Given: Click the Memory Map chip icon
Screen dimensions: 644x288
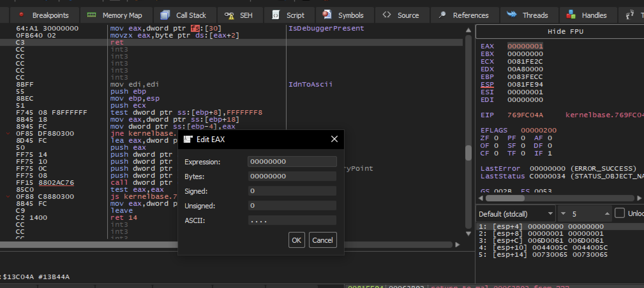Looking at the screenshot, I should 92,15.
